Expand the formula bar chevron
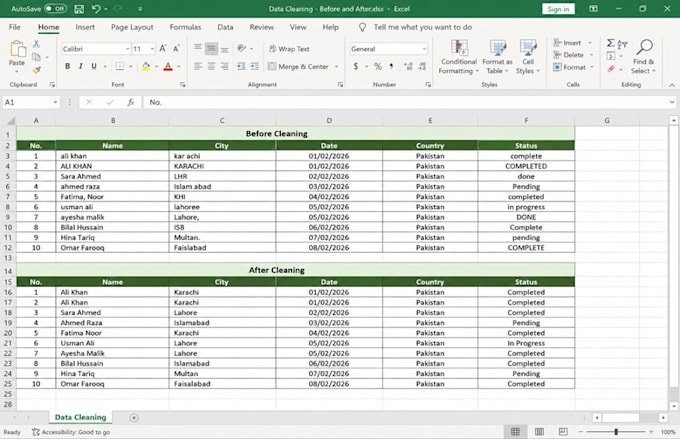680x439 pixels. click(x=671, y=102)
